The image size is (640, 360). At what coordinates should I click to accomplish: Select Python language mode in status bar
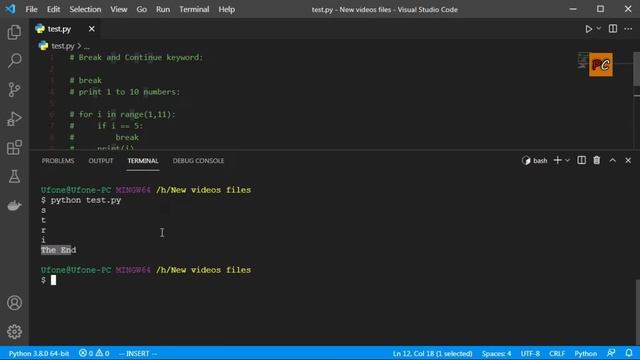pos(585,353)
